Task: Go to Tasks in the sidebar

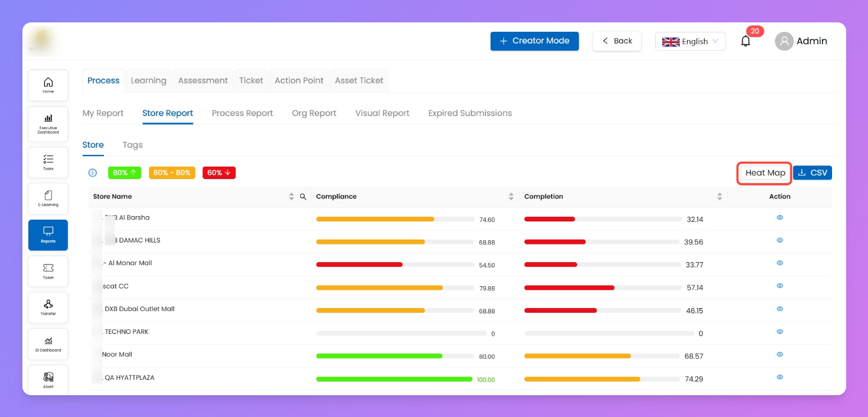Action: point(48,162)
